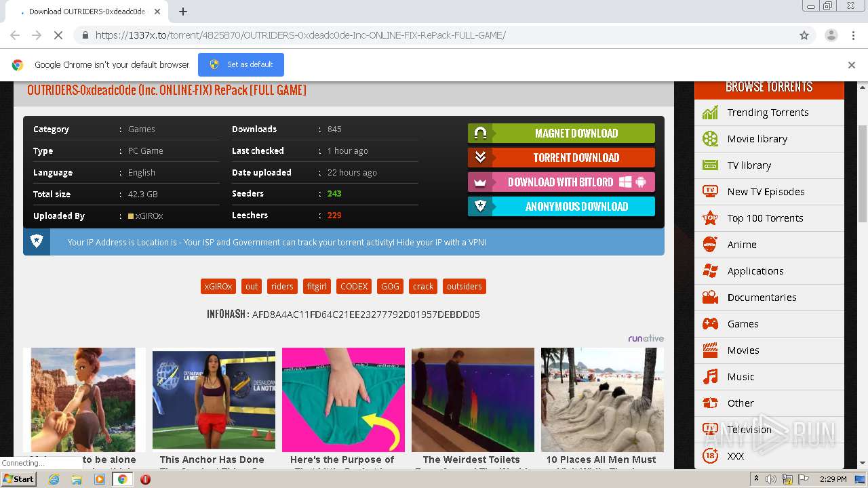868x488 pixels.
Task: Open the Chrome profile avatar icon
Action: click(x=831, y=35)
